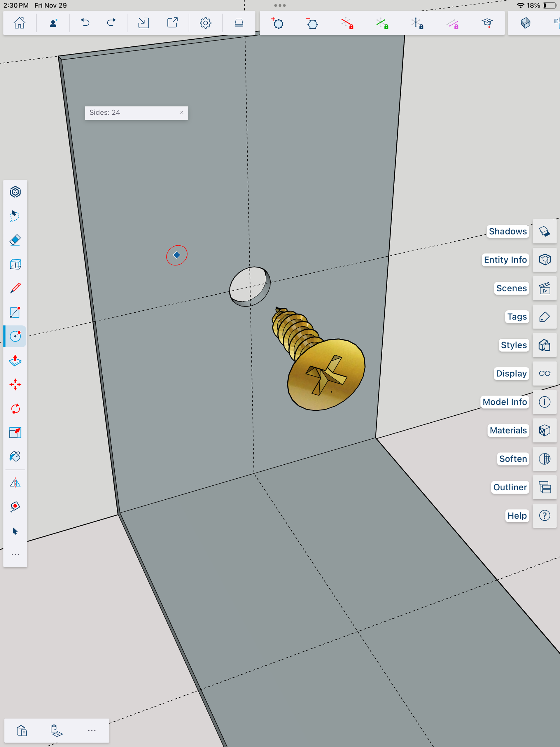This screenshot has width=560, height=747.
Task: Close the Sides: 24 box
Action: pos(182,113)
